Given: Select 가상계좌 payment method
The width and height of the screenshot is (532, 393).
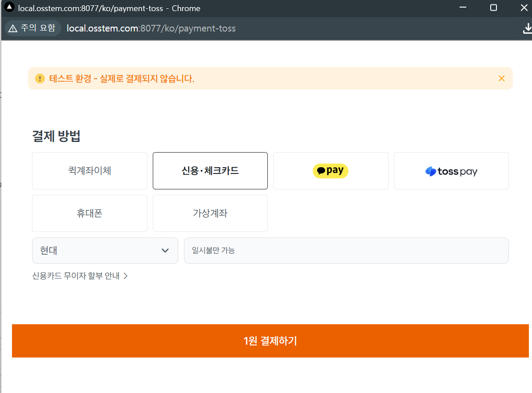Looking at the screenshot, I should pos(210,213).
